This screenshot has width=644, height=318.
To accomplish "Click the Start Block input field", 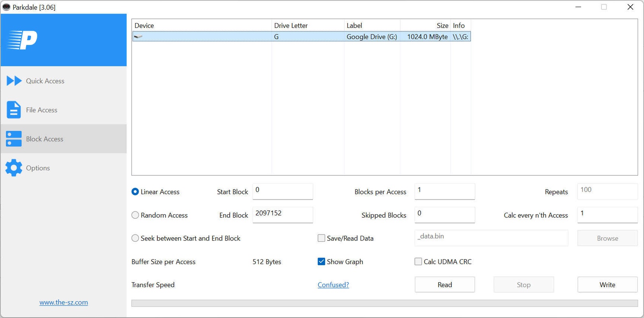I will (x=283, y=191).
